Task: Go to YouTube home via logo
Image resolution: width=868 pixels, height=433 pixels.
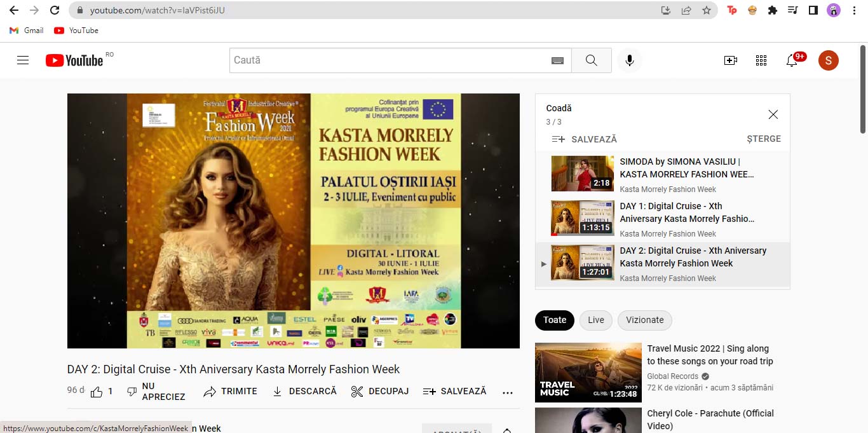Action: (74, 60)
